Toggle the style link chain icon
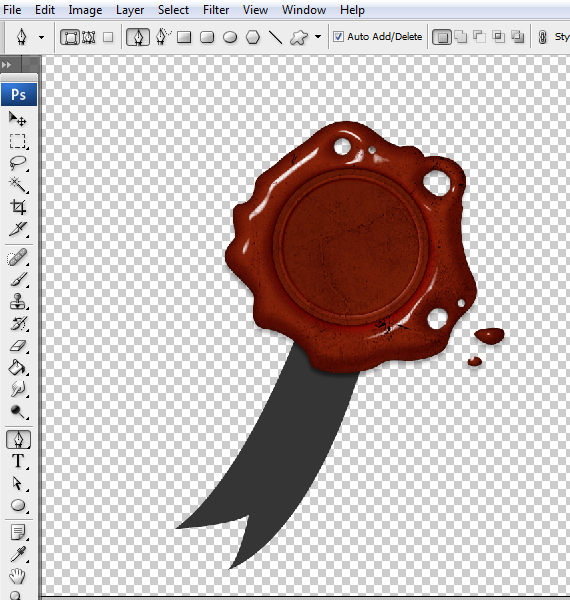The image size is (570, 600). [x=542, y=37]
